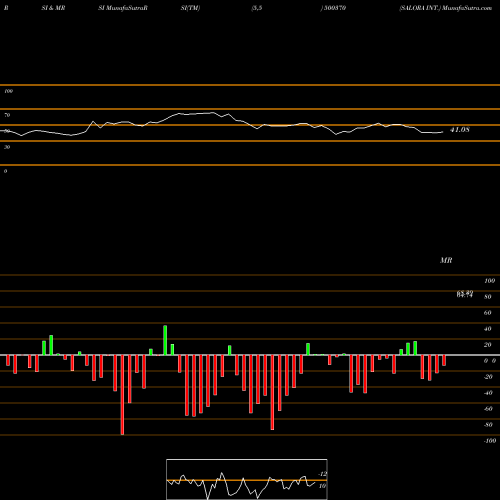Click the RSI axis label 70

pos(7,115)
